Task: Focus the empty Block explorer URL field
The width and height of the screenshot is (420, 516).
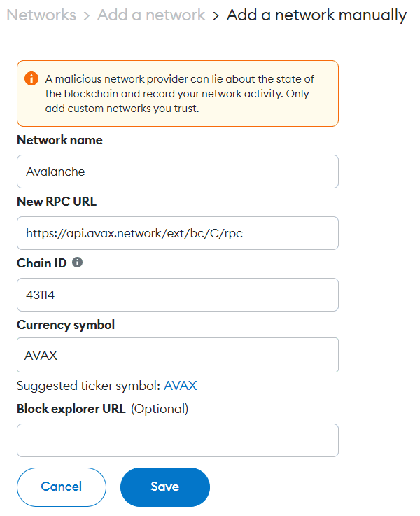Action: tap(177, 440)
